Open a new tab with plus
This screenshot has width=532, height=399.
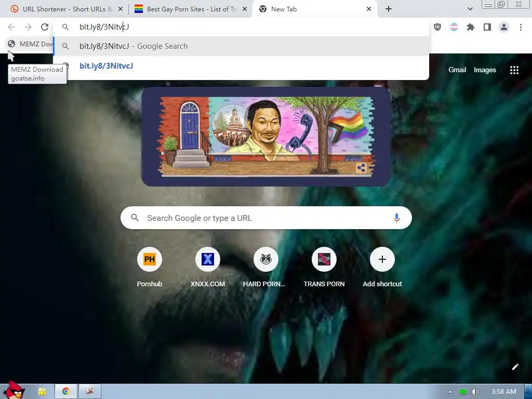coord(389,9)
